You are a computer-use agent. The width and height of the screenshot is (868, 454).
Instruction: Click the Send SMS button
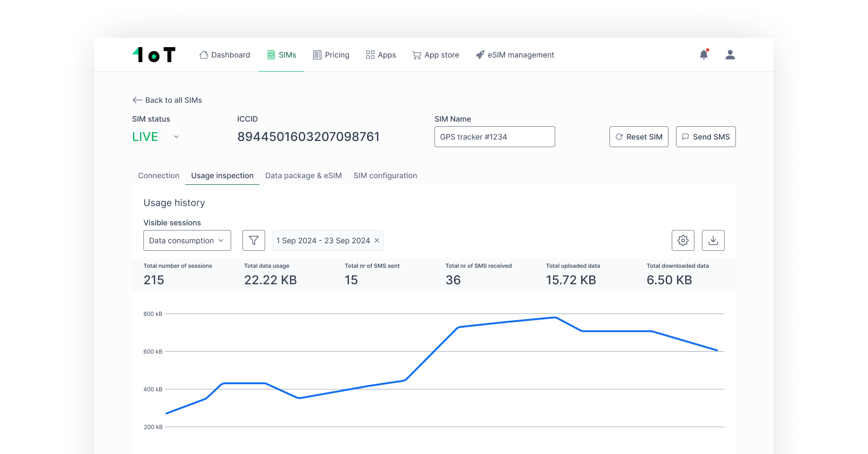pyautogui.click(x=706, y=137)
